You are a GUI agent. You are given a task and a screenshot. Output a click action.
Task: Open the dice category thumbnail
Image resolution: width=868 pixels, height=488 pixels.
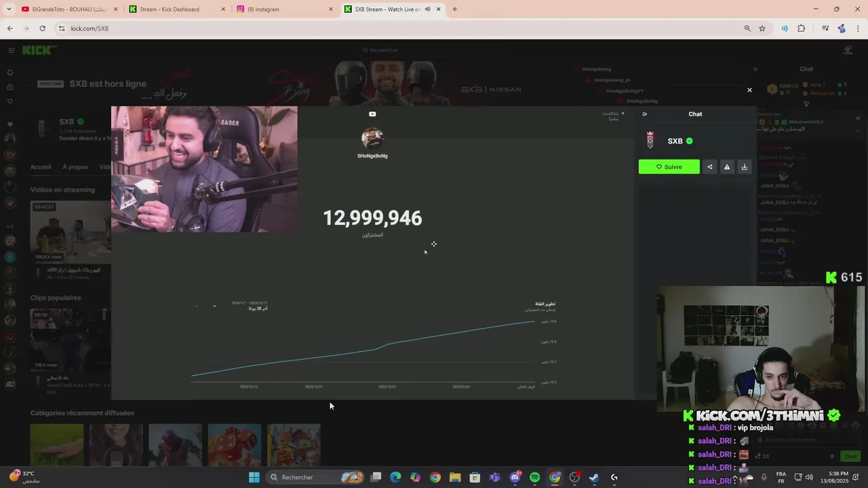click(x=234, y=445)
